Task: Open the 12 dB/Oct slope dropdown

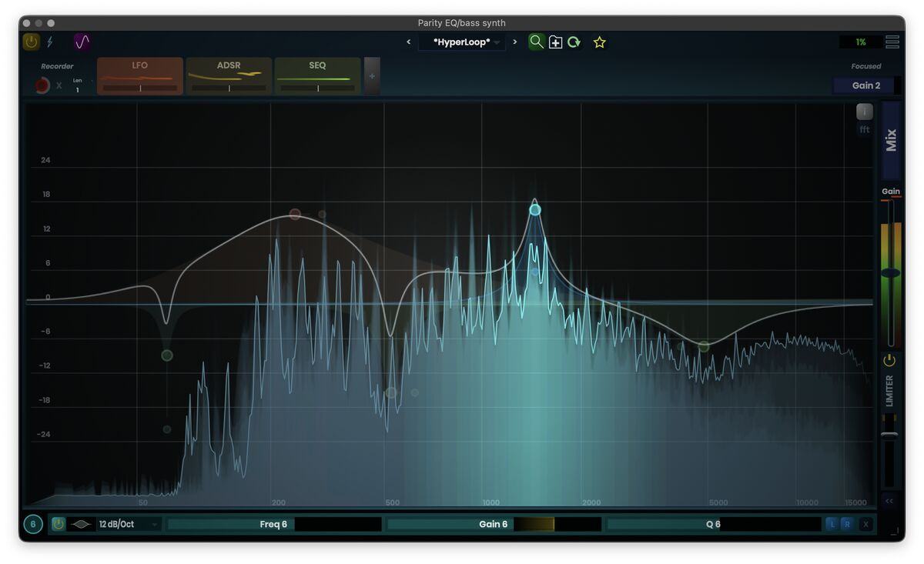Action: coord(127,524)
